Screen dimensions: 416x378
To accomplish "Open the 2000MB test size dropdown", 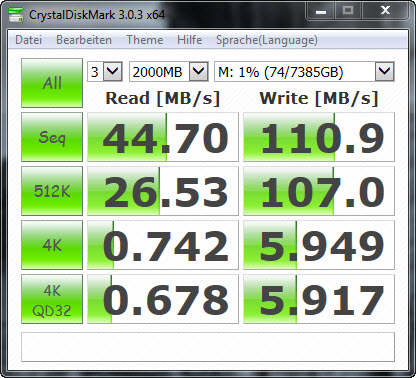I will pyautogui.click(x=169, y=71).
